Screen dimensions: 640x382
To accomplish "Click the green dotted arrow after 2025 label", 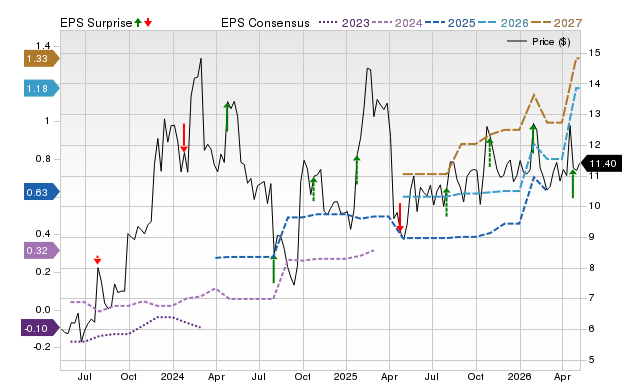I will 357,170.
